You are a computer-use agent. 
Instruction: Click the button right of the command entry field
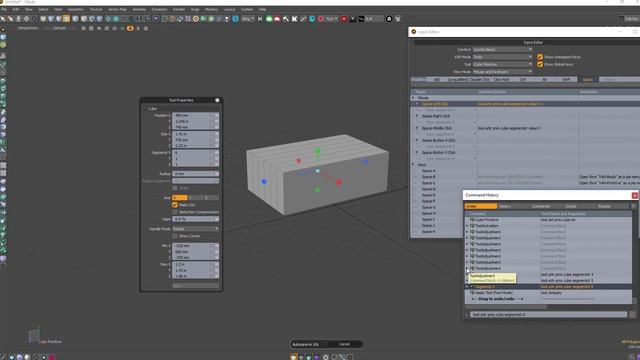[x=632, y=315]
